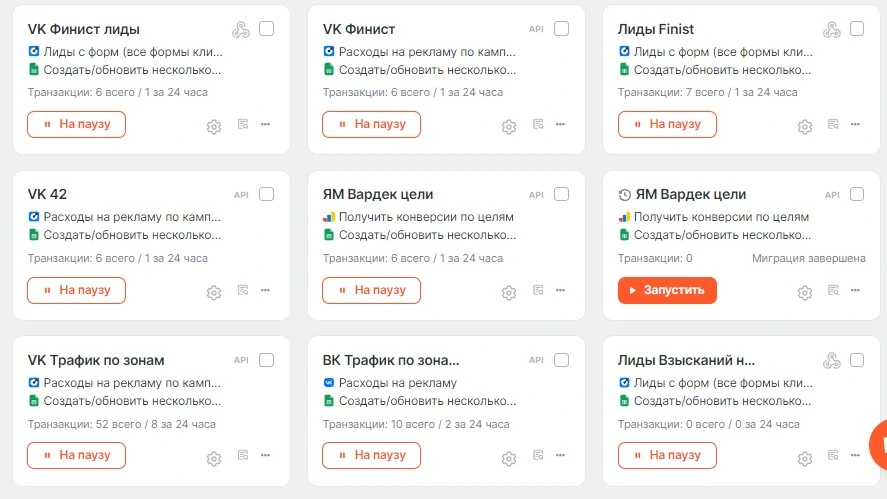Pause the VK Финист лиды integration
This screenshot has height=499, width=887.
pyautogui.click(x=76, y=124)
